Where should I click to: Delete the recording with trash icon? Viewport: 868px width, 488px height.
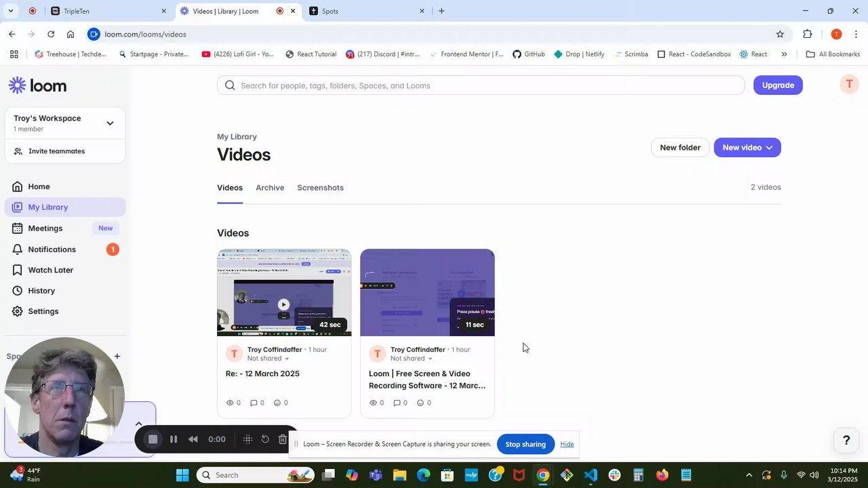click(x=283, y=439)
